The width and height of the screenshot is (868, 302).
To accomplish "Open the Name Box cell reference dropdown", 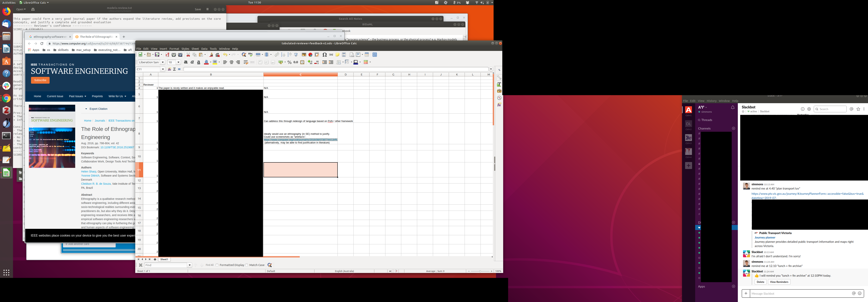I will click(x=163, y=69).
